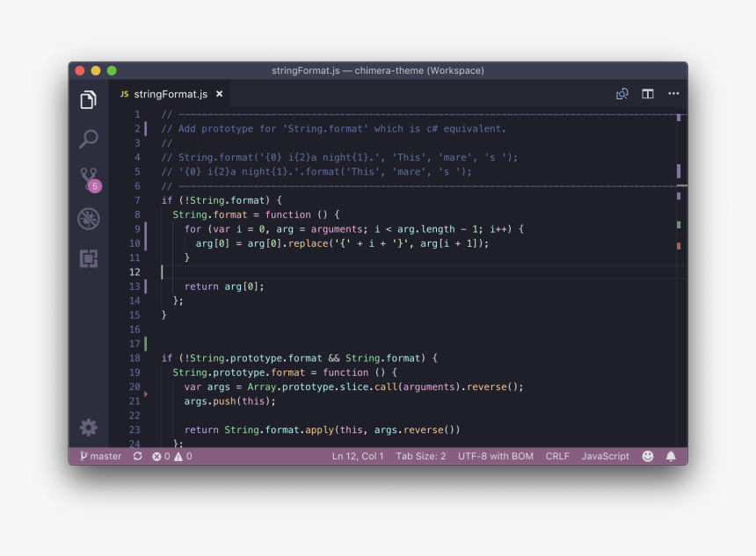
Task: Click the green added marker beside line 17
Action: point(146,343)
